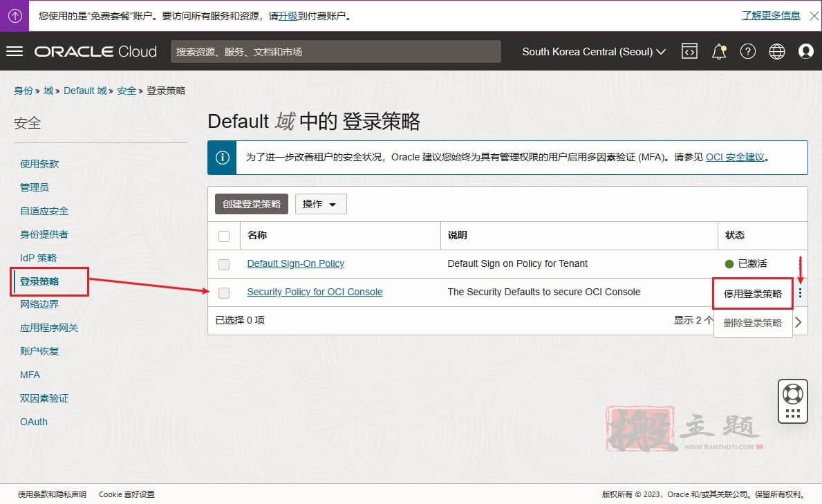Click the 状态 column header
Image resolution: width=822 pixels, height=504 pixels.
734,235
